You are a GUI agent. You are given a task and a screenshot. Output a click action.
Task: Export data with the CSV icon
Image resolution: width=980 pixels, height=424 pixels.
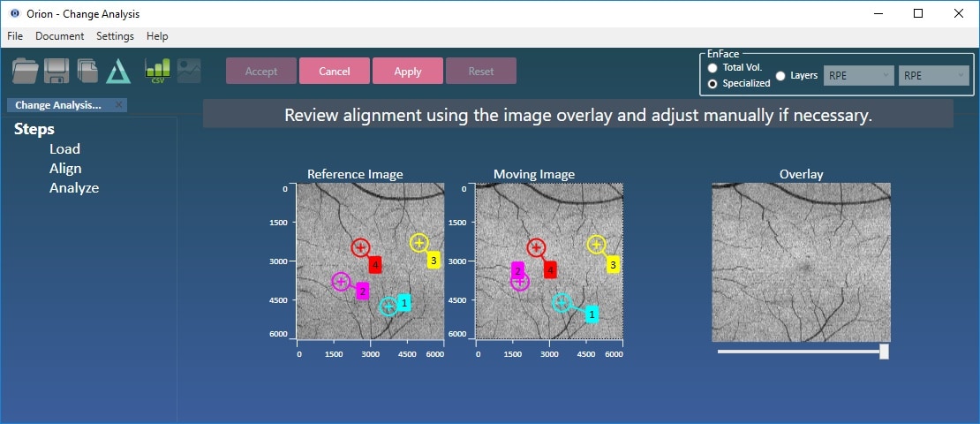[157, 71]
